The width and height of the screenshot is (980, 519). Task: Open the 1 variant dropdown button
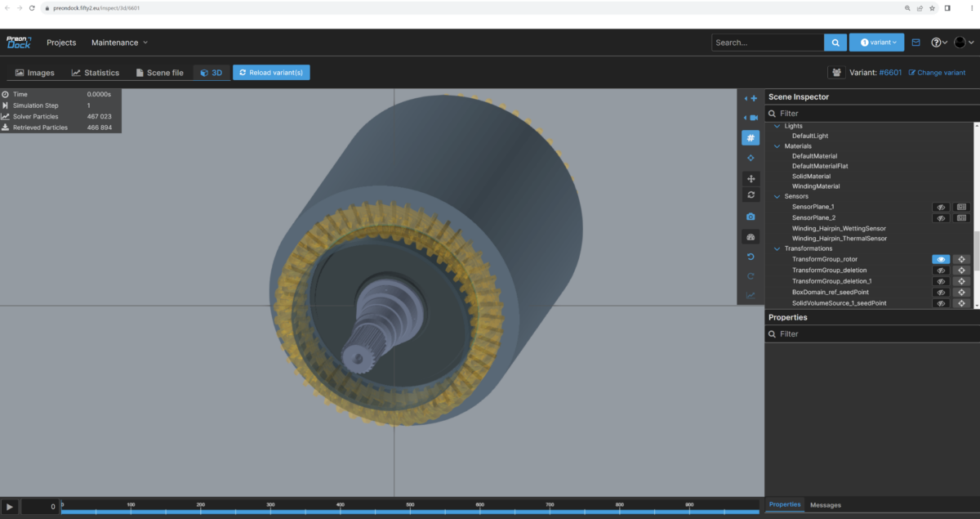click(x=876, y=43)
